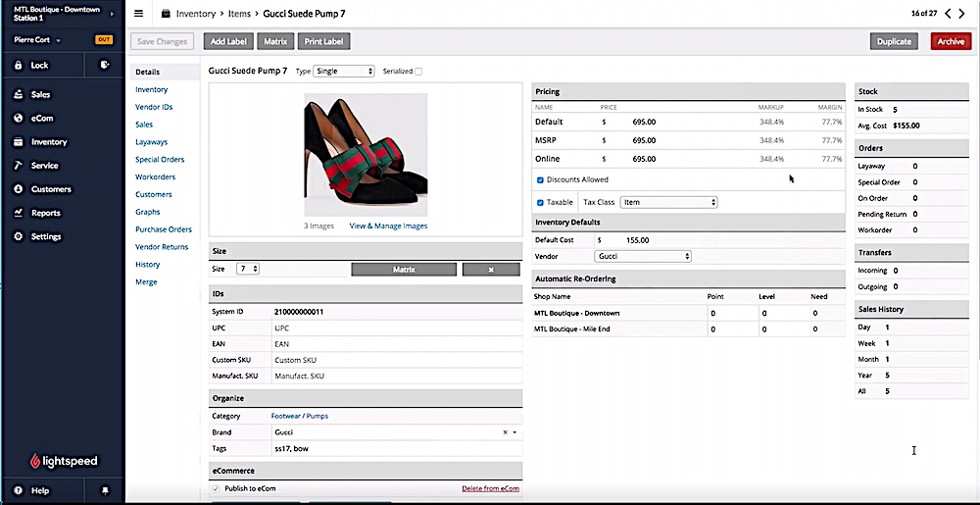Click the Inventory breadcrumb box icon

pos(166,14)
